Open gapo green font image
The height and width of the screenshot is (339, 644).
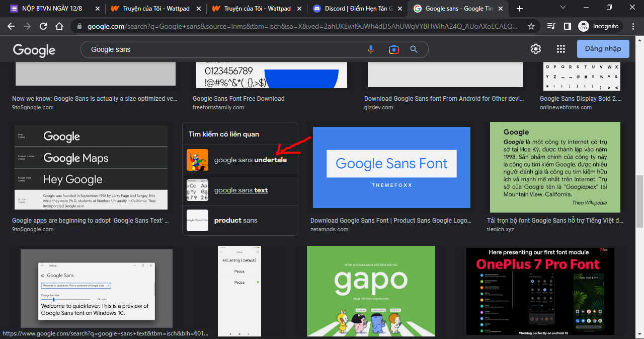click(x=371, y=291)
